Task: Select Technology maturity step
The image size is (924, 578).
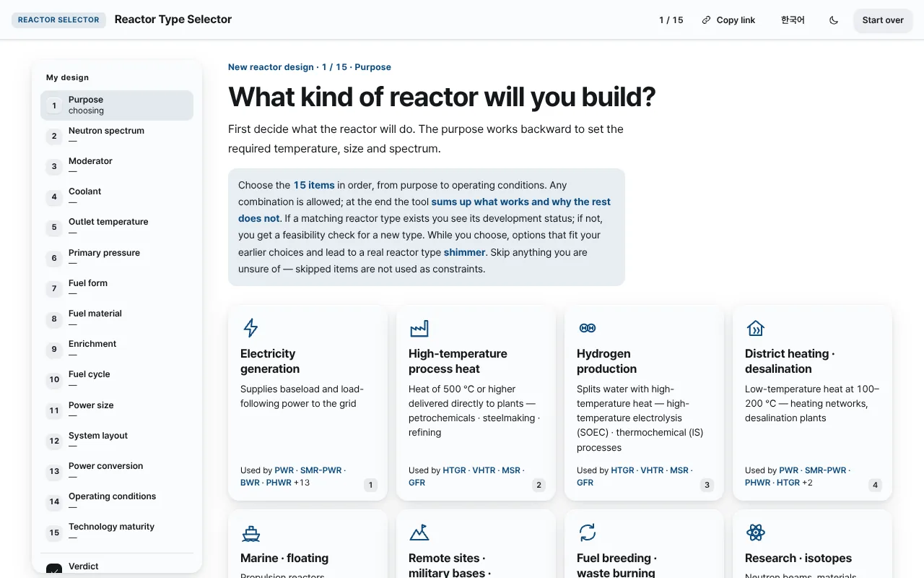Action: pyautogui.click(x=117, y=532)
